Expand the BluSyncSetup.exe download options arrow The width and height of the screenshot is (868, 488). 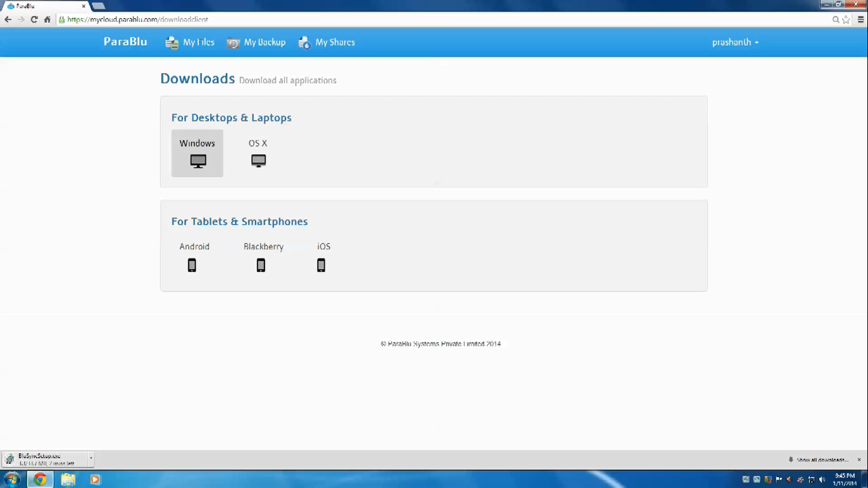(91, 458)
